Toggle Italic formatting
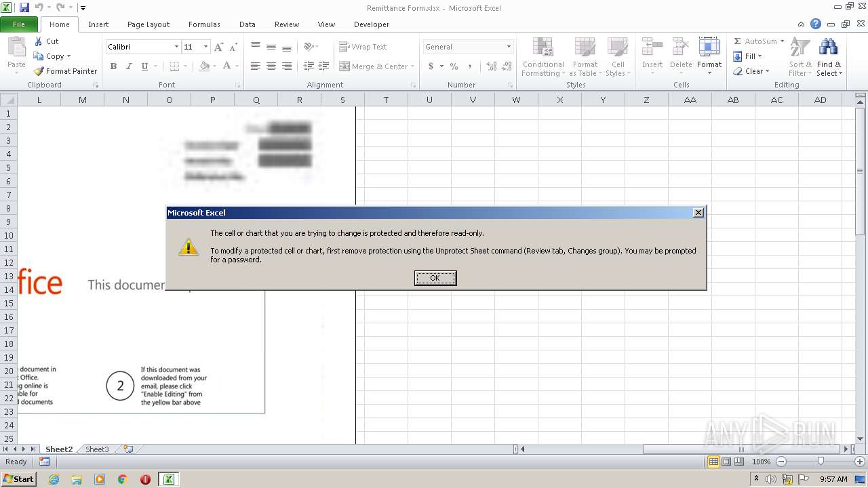 pos(129,66)
